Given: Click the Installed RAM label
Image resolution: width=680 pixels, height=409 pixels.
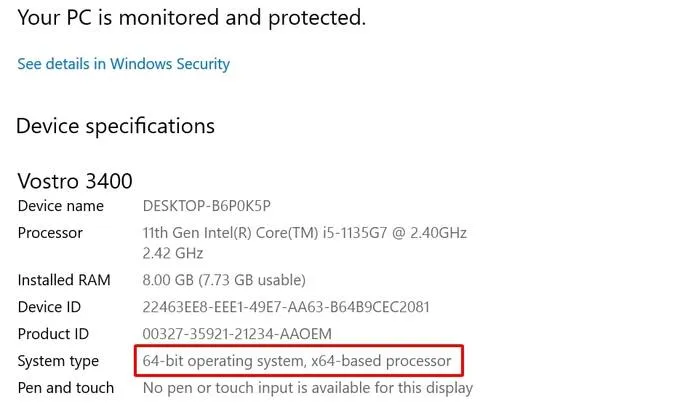Looking at the screenshot, I should pyautogui.click(x=64, y=280).
